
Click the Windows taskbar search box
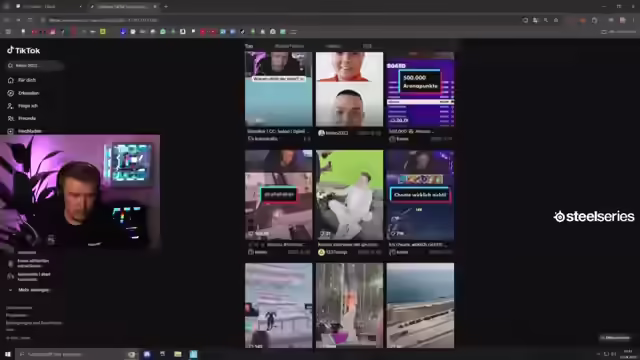(76, 354)
